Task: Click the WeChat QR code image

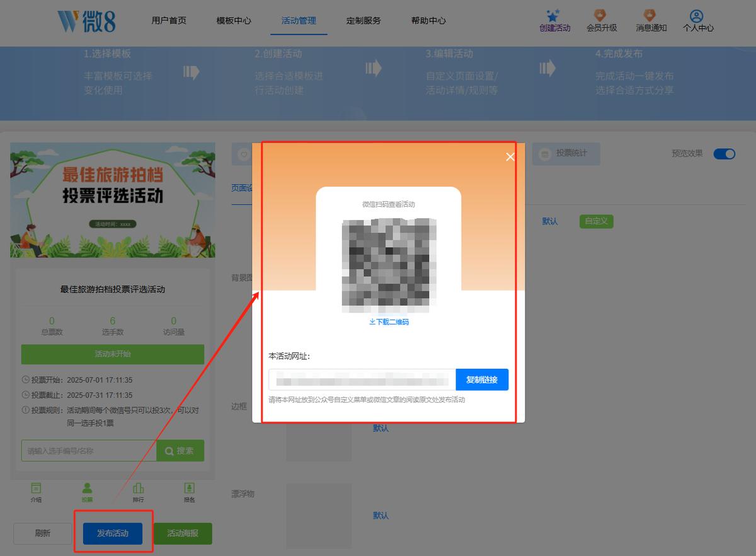Action: pyautogui.click(x=389, y=265)
